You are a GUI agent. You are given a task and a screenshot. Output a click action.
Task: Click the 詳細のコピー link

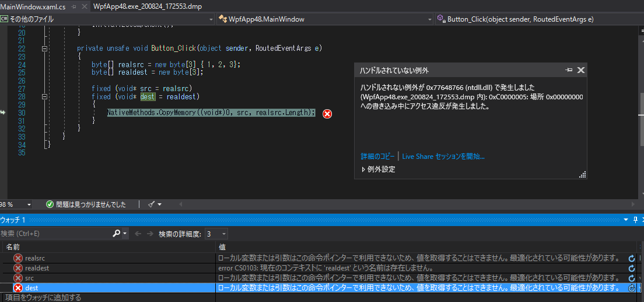pyautogui.click(x=377, y=157)
